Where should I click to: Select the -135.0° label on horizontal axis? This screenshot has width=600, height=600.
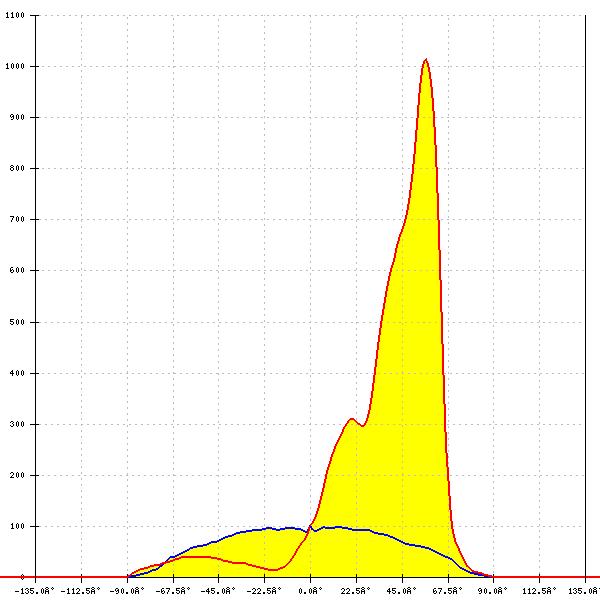click(x=37, y=591)
